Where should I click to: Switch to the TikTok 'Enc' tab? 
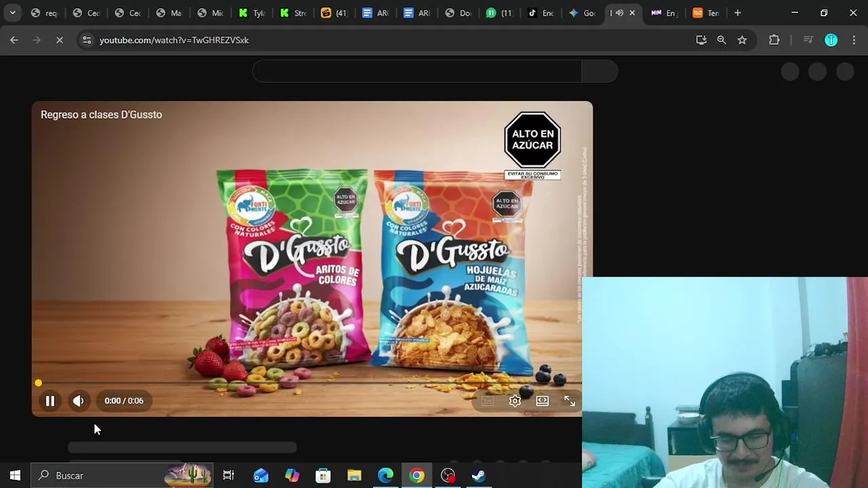[542, 13]
